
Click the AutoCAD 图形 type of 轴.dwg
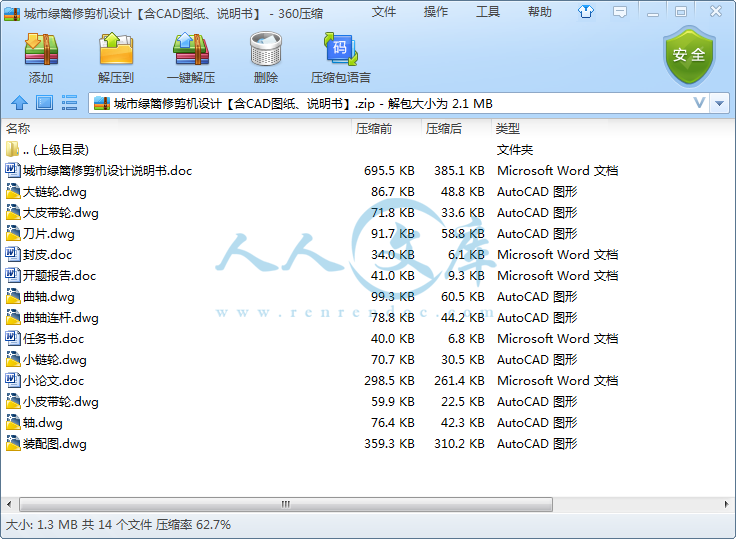point(537,423)
